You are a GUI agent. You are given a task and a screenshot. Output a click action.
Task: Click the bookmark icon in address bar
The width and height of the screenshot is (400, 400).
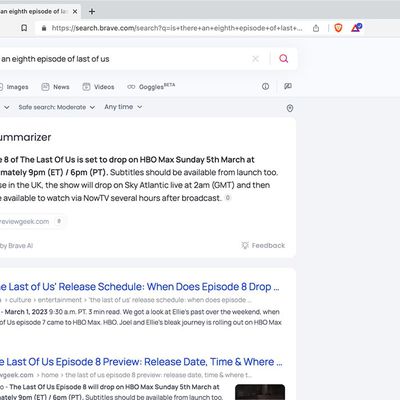point(24,28)
